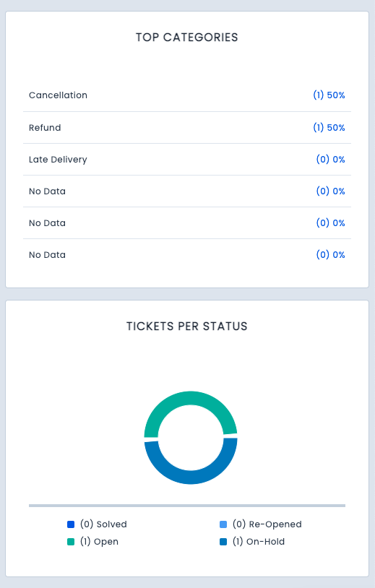
Task: Click the Top Categories heading
Action: (x=186, y=37)
